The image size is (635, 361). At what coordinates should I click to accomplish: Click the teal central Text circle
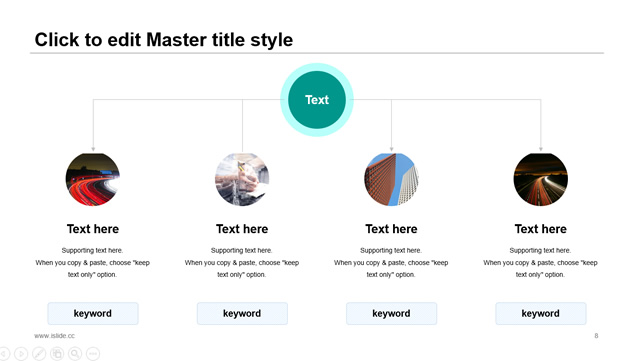pos(317,100)
